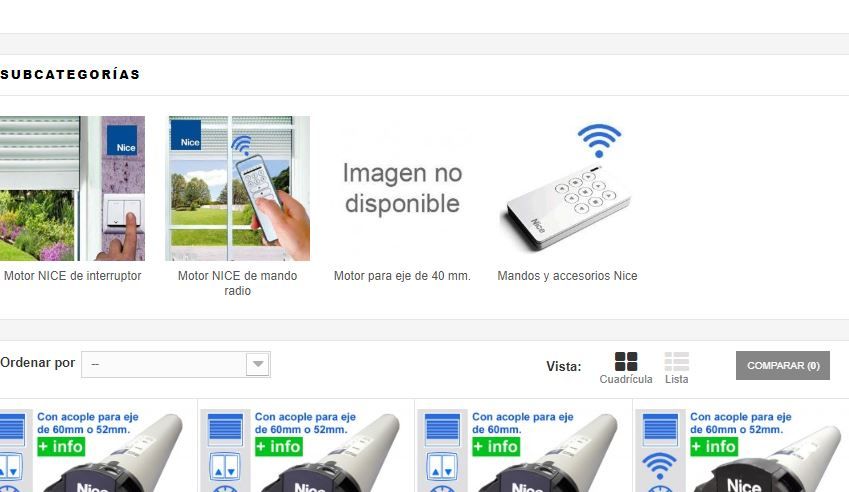The width and height of the screenshot is (849, 492).
Task: Click the Motor NICE de mando radio thumbnail
Action: 237,188
